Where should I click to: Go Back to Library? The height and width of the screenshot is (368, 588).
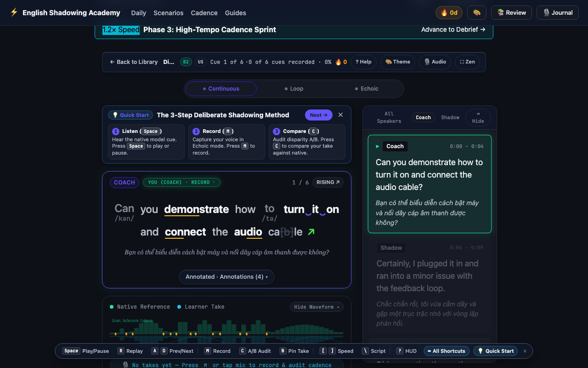tap(134, 62)
